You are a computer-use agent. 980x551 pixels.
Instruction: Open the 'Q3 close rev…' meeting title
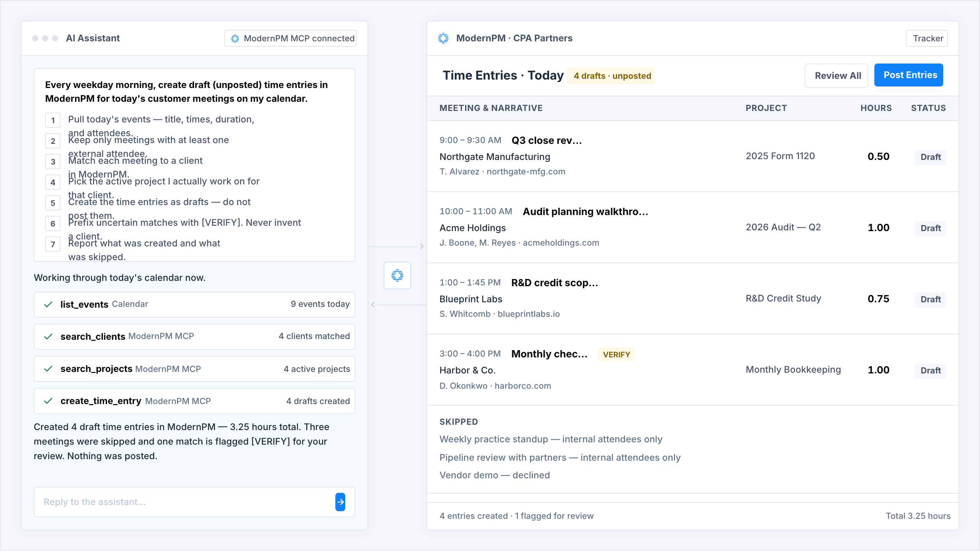pyautogui.click(x=547, y=141)
